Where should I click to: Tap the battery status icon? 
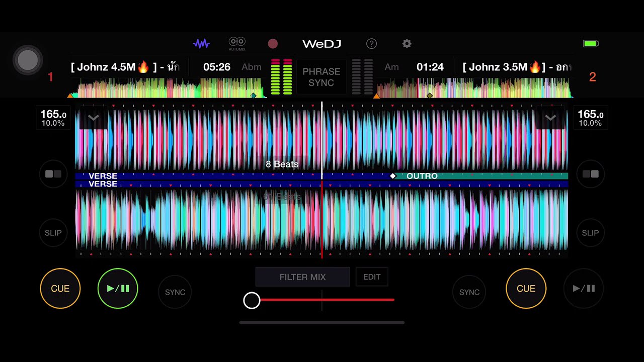591,44
